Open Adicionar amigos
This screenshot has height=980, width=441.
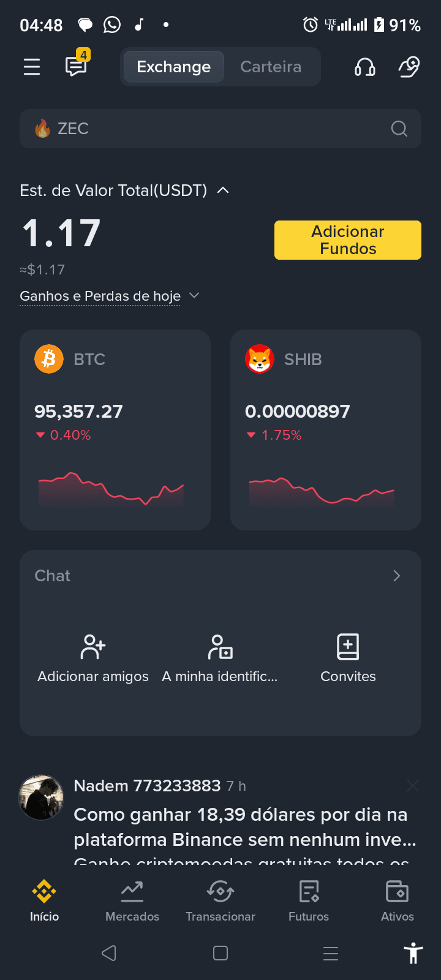(x=93, y=658)
